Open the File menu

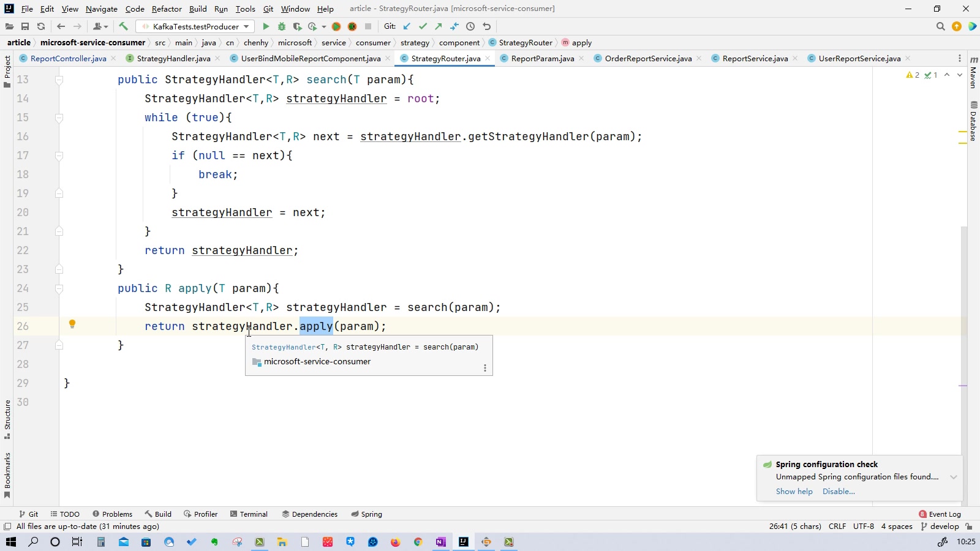pos(27,9)
